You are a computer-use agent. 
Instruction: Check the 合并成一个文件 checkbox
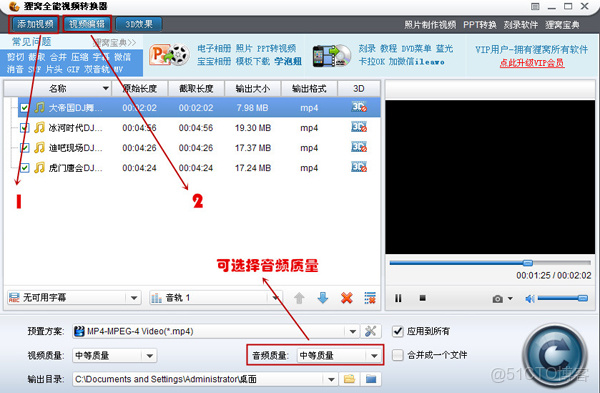(398, 355)
